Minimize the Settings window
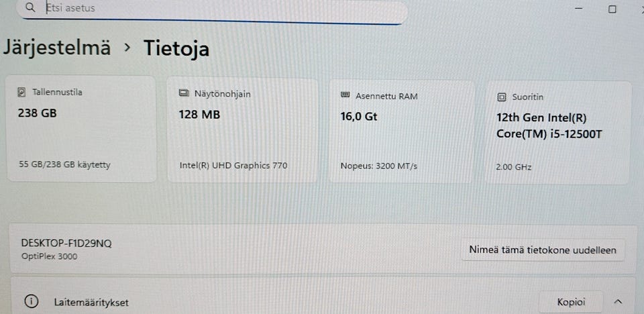Image resolution: width=644 pixels, height=314 pixels. tap(580, 9)
